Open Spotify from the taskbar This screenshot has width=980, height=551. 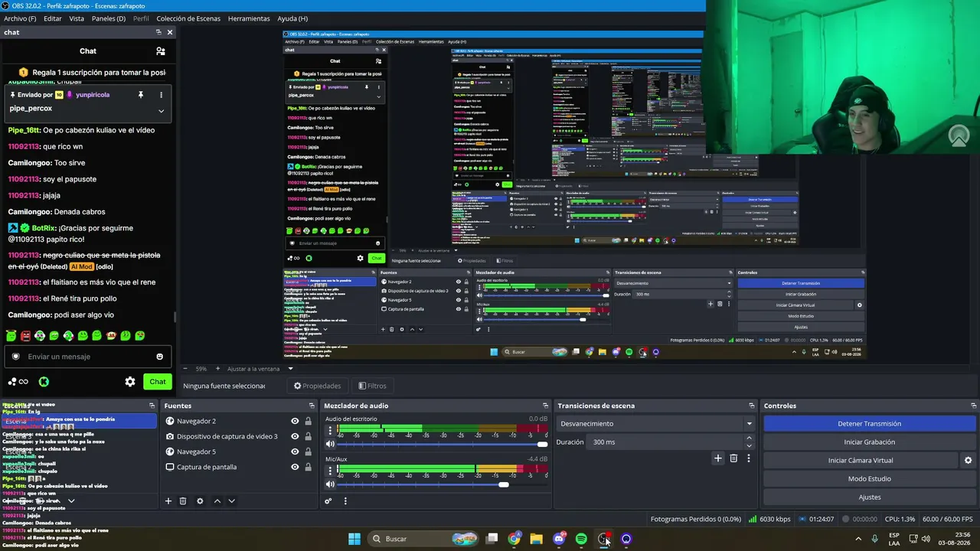[581, 539]
